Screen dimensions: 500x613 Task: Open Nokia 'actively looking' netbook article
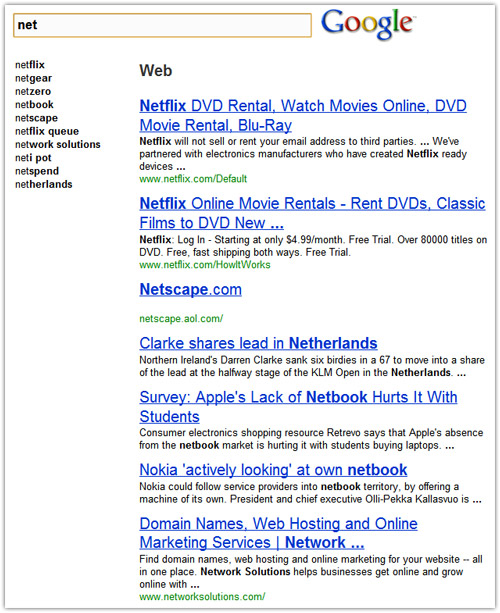[273, 470]
